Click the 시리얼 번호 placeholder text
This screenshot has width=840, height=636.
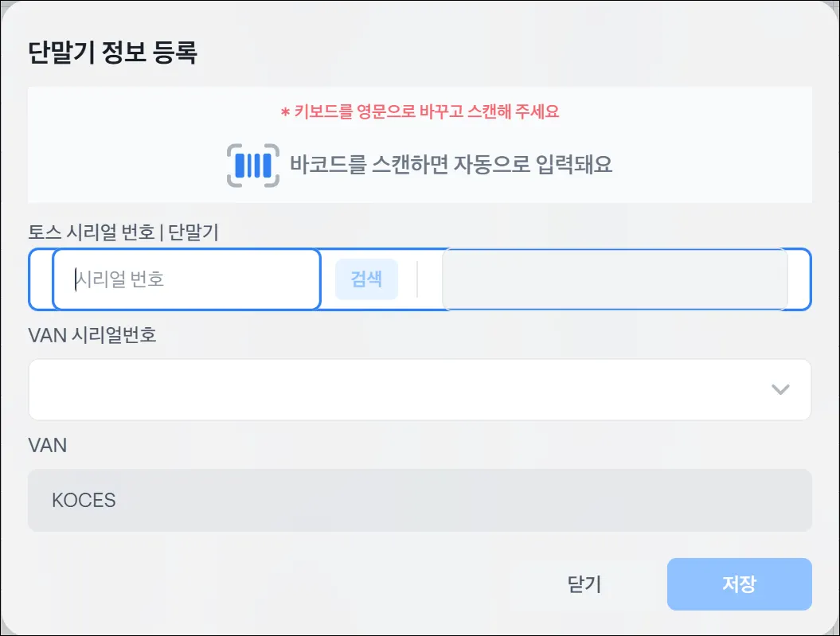click(120, 279)
